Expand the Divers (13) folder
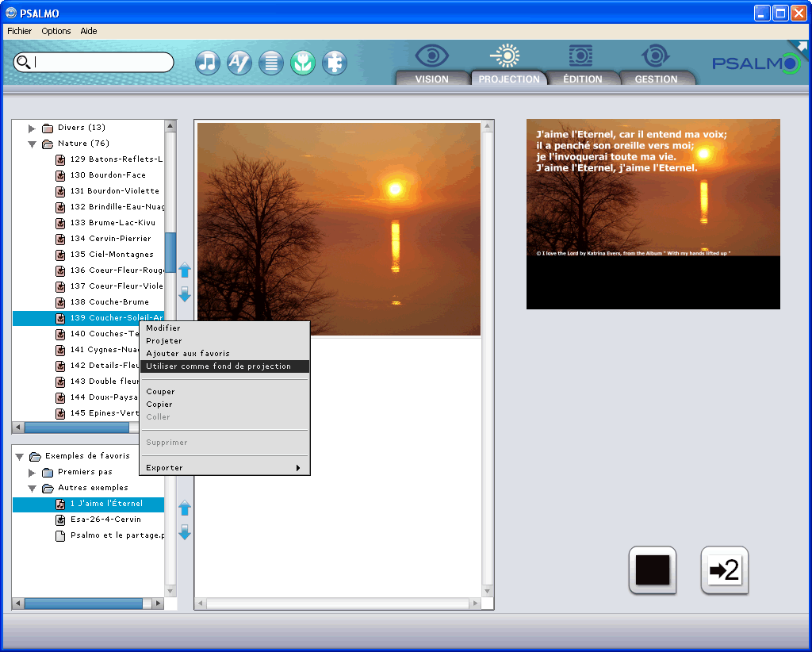Viewport: 812px width, 652px height. coord(32,128)
